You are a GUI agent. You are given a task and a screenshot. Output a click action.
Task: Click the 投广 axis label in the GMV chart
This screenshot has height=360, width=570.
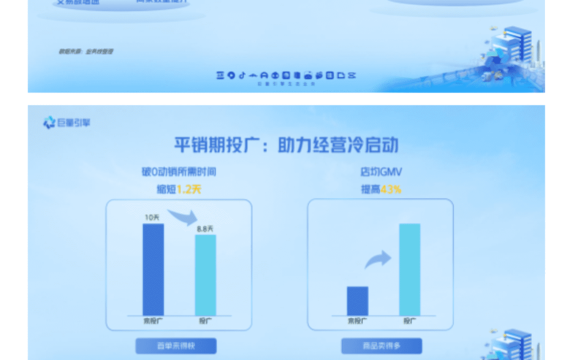(410, 321)
